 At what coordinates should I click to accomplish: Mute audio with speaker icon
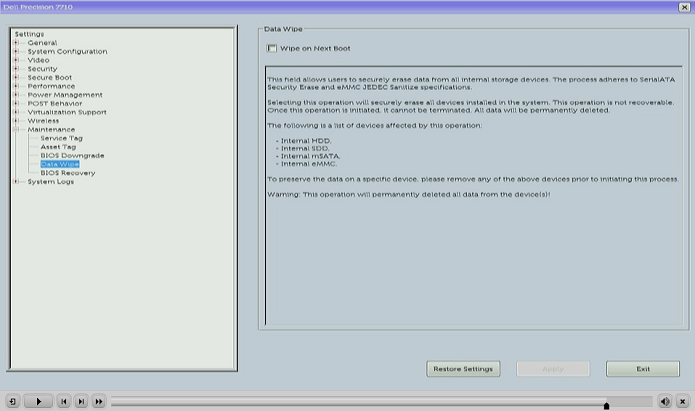[665, 402]
